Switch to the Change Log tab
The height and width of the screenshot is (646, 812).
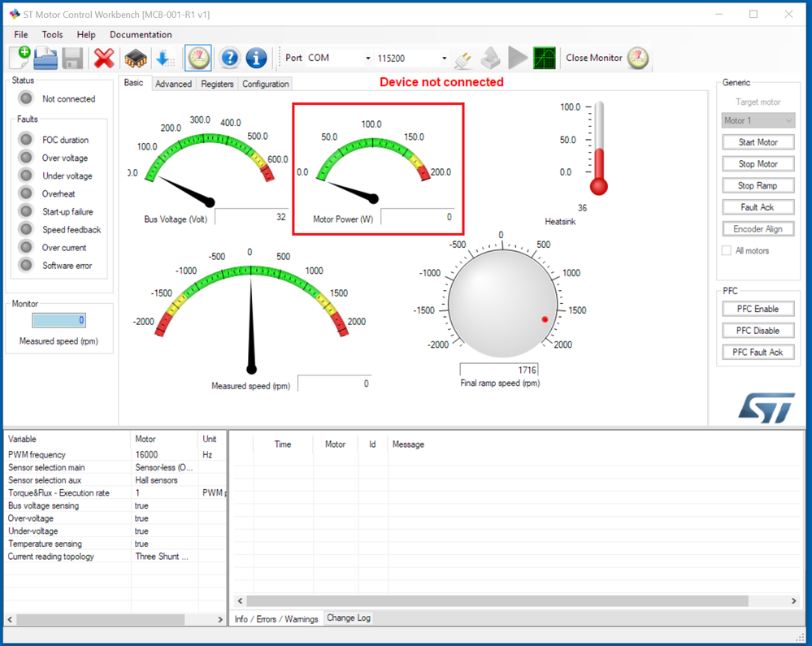pos(349,618)
